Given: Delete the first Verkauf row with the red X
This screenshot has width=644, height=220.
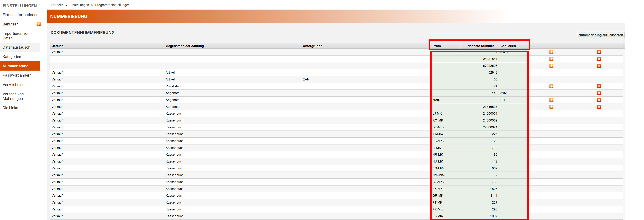Looking at the screenshot, I should (599, 52).
